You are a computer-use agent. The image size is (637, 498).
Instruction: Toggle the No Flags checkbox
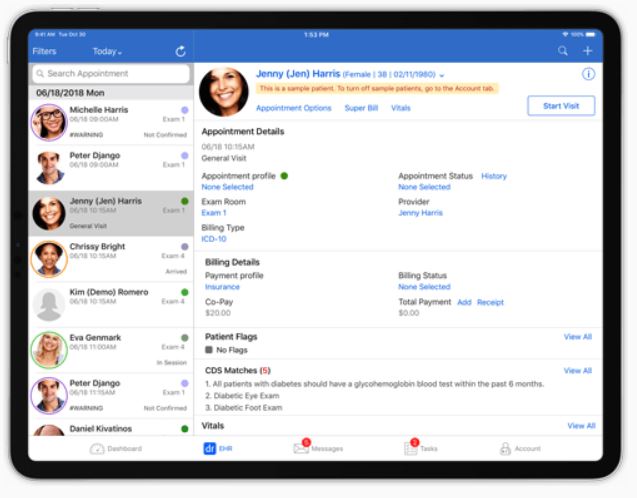pyautogui.click(x=209, y=351)
